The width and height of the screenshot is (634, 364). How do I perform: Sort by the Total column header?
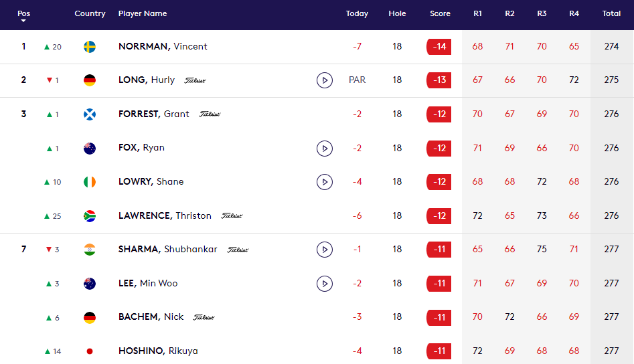pos(611,14)
